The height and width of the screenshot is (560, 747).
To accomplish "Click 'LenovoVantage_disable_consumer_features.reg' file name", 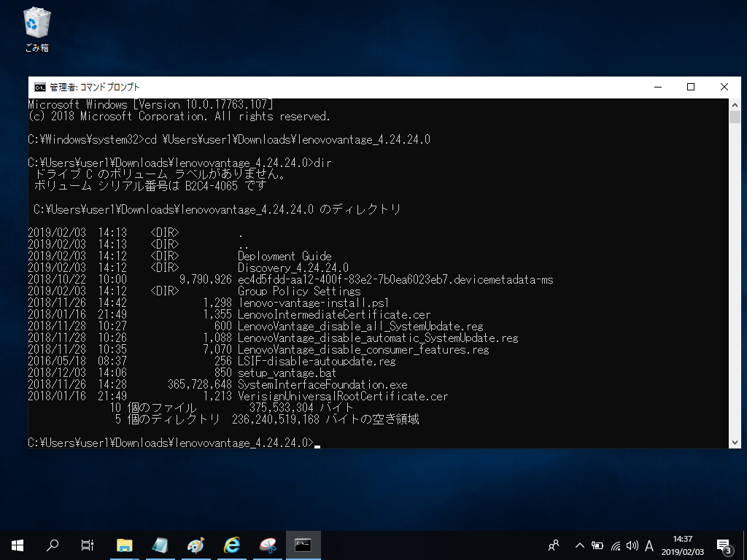I will (363, 349).
